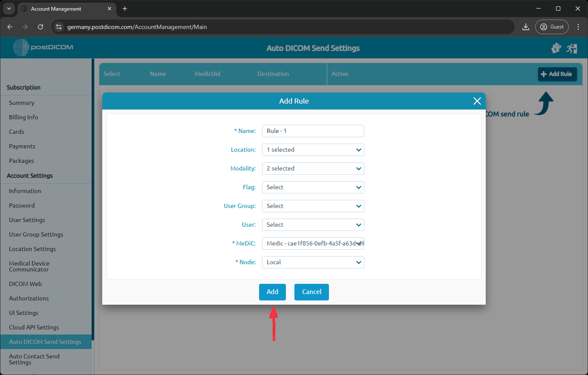Click the logout exit icon top right

(572, 48)
